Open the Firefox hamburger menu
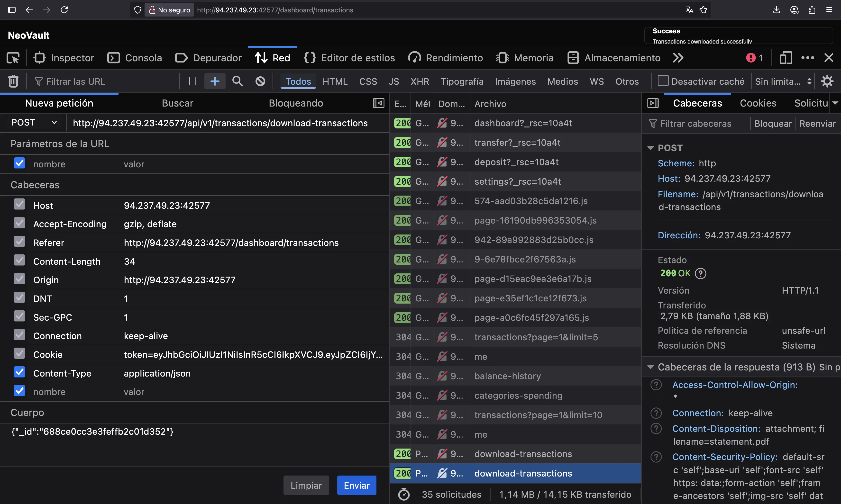Screen dimensions: 841x504 pyautogui.click(x=829, y=10)
